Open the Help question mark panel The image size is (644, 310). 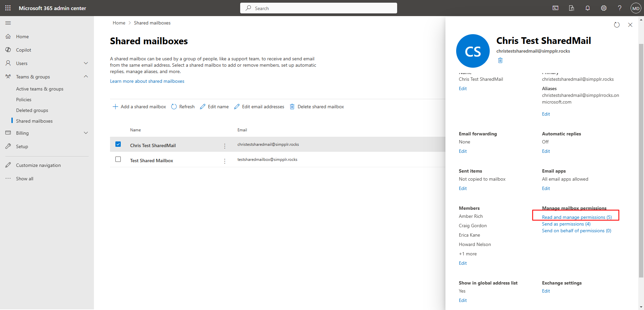pos(620,8)
